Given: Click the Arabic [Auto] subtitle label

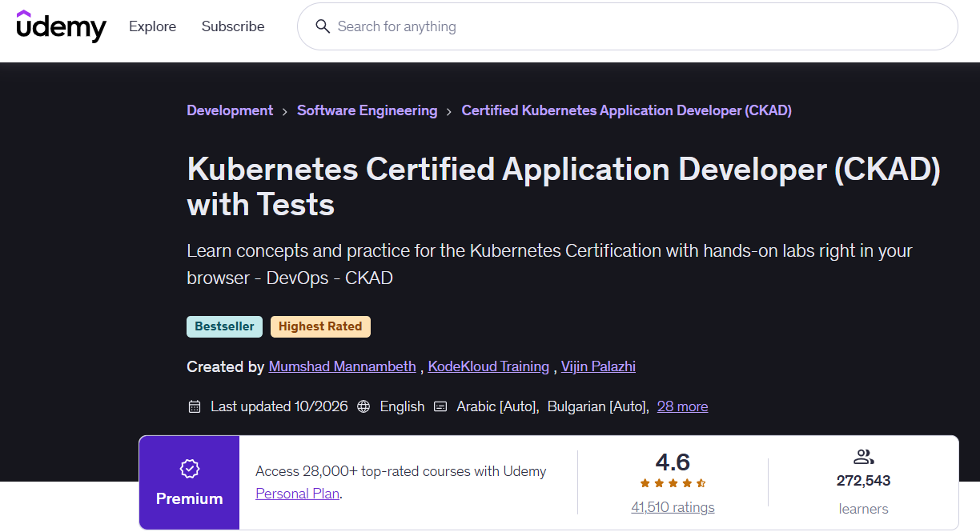Looking at the screenshot, I should pos(496,406).
